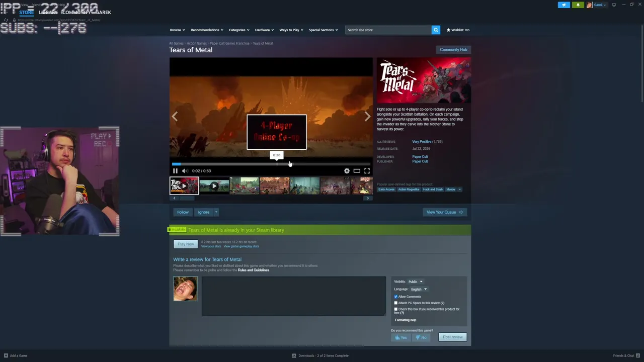
Task: Open the Ignore options arrow
Action: coord(216,212)
